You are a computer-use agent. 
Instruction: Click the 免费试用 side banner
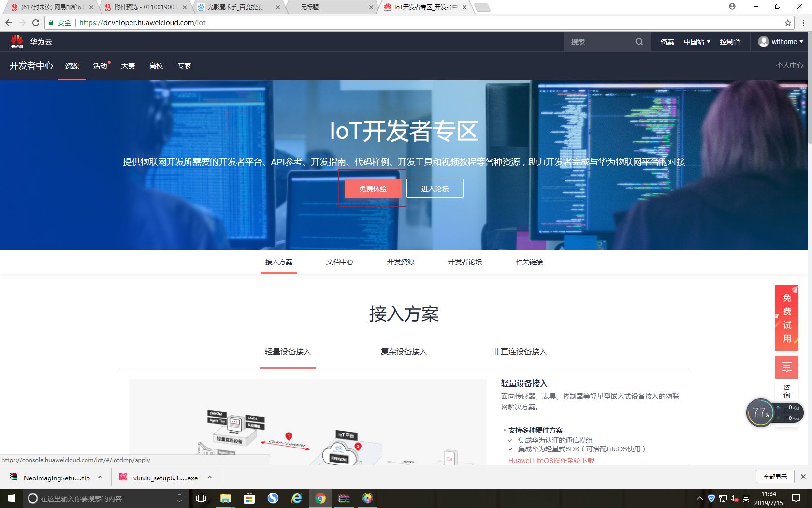pyautogui.click(x=787, y=318)
